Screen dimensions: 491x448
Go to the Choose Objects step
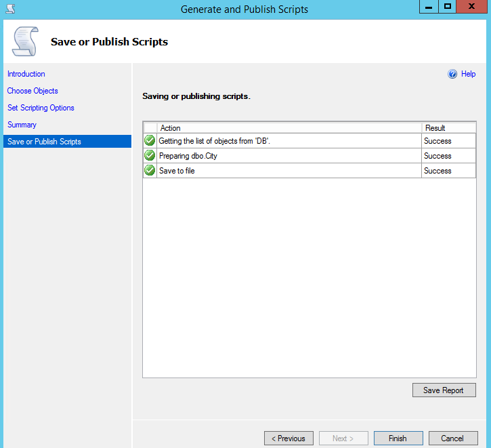coord(33,91)
